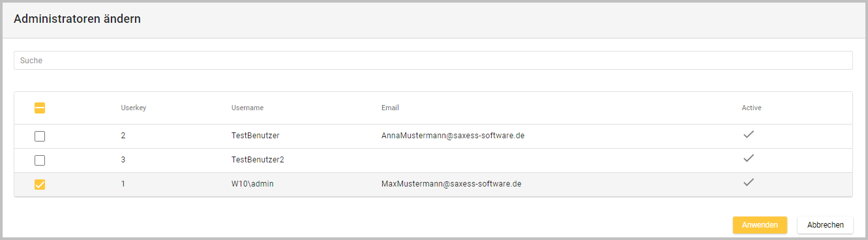Select the TestBenutzer username cell
This screenshot has width=868, height=240.
(x=256, y=136)
